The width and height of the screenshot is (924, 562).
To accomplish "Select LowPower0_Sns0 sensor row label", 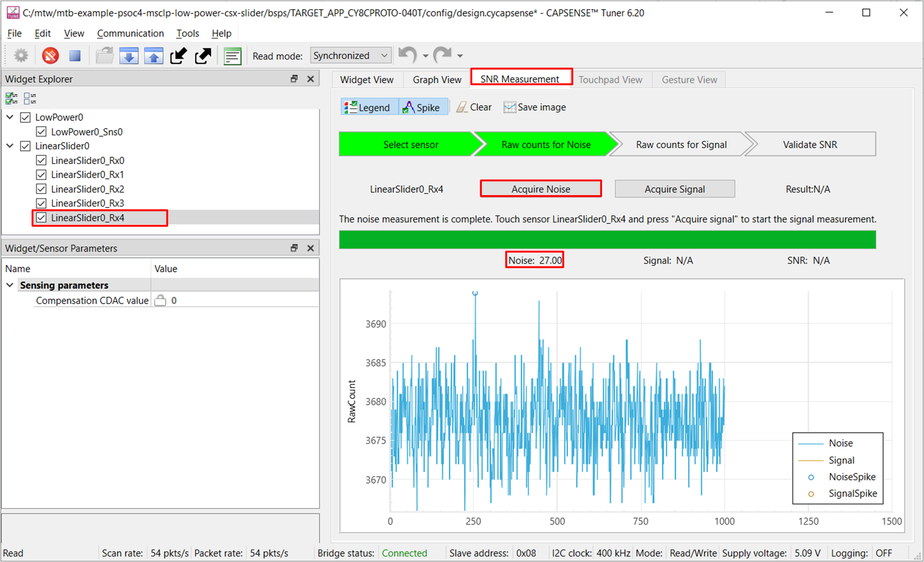I will point(87,132).
